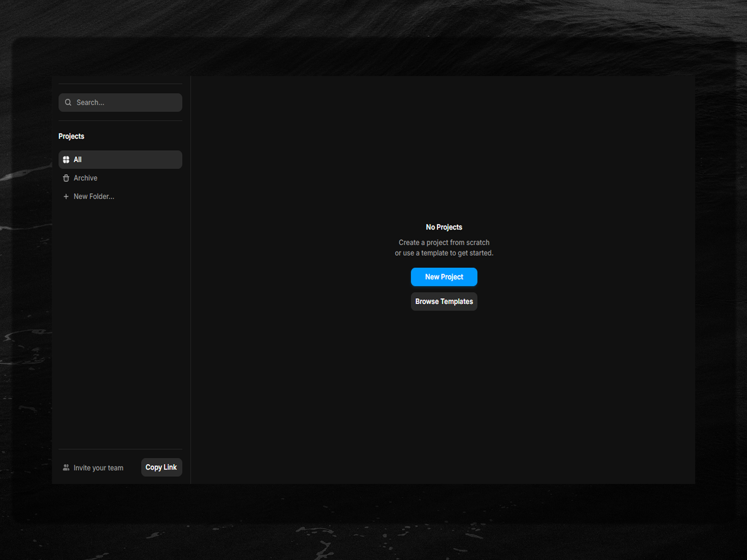This screenshot has height=560, width=747.
Task: Click the 'or use a template' text line
Action: tap(444, 253)
